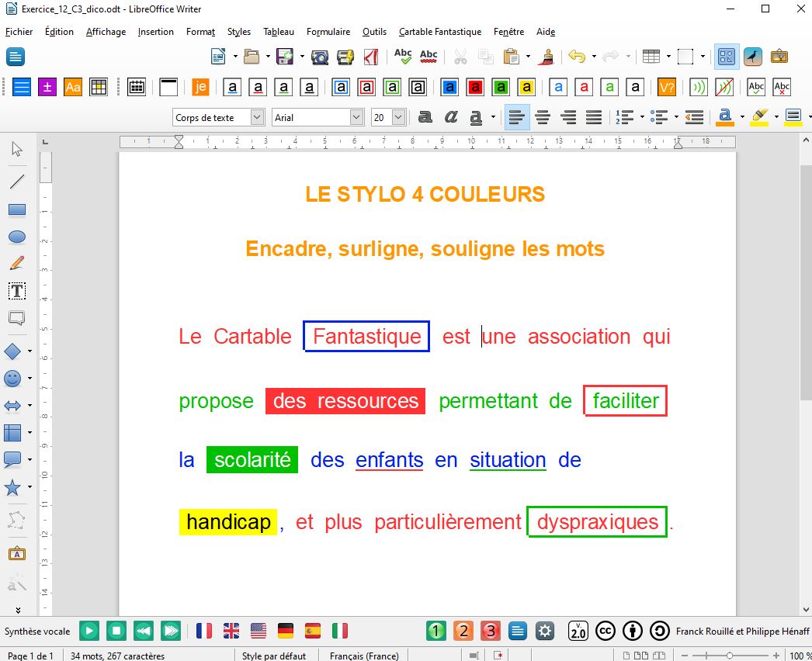Select the Ellipse drawing tool

[16, 237]
